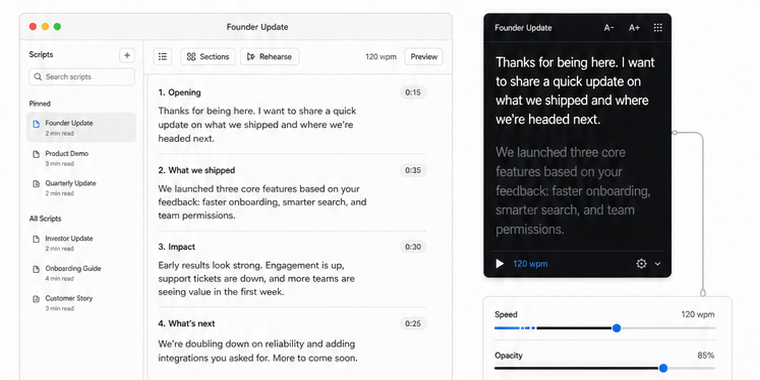Click the 120 wpm Speed value
The height and width of the screenshot is (380, 760).
(697, 314)
